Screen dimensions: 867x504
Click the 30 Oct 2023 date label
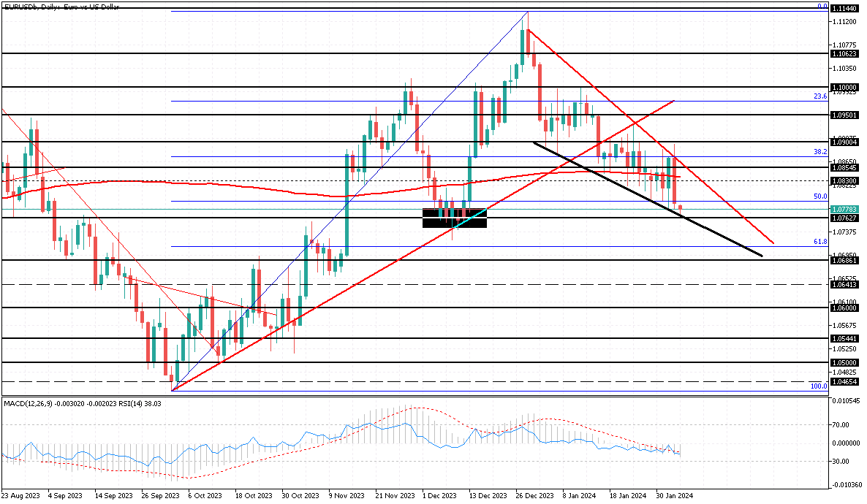pos(300,496)
